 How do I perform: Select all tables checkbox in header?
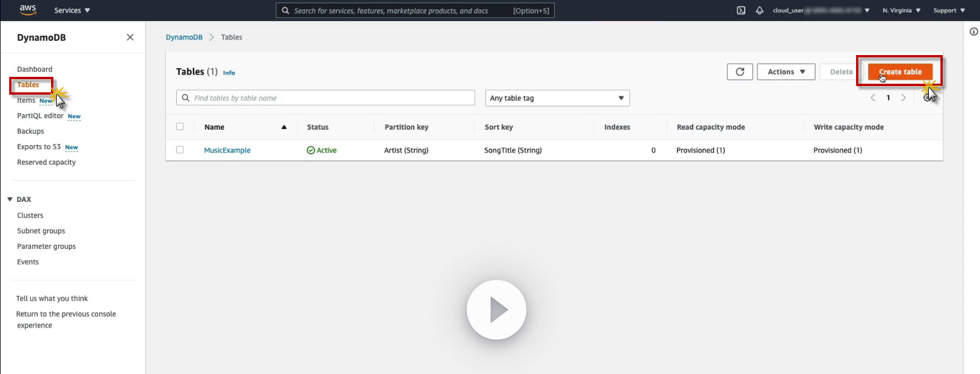(x=180, y=127)
